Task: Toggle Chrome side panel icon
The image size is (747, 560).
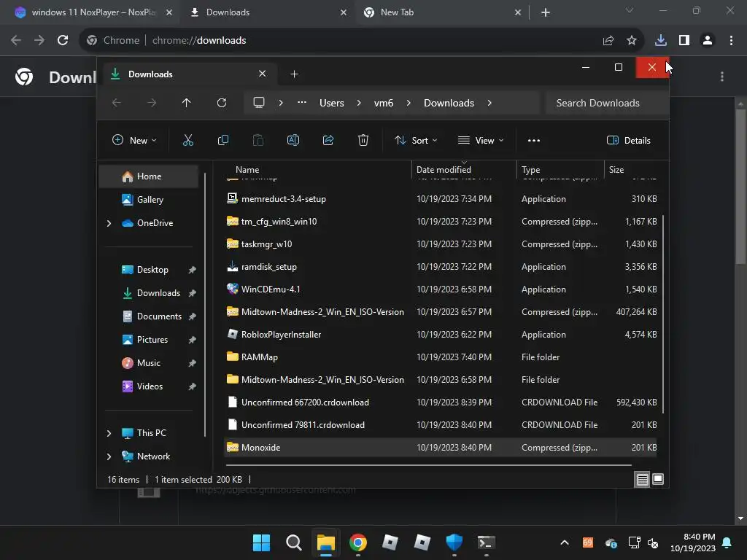Action: 684,41
